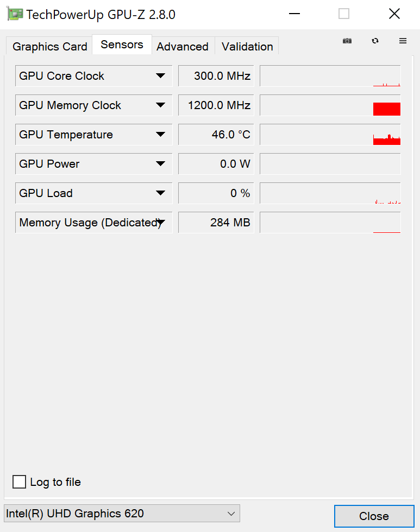Select Intel(R) UHD Graphics 620 device combo box

[x=122, y=513]
